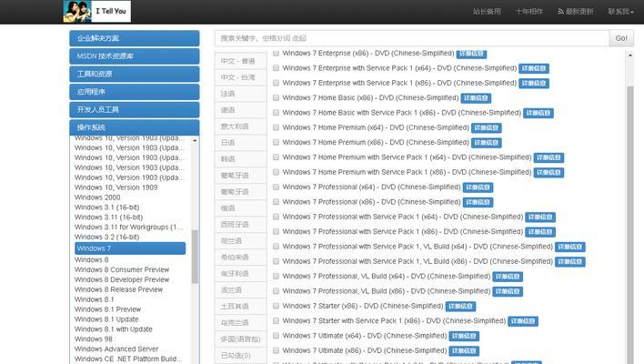Click the OS list scrollbar thumb
The height and width of the screenshot is (364, 644).
click(x=195, y=257)
